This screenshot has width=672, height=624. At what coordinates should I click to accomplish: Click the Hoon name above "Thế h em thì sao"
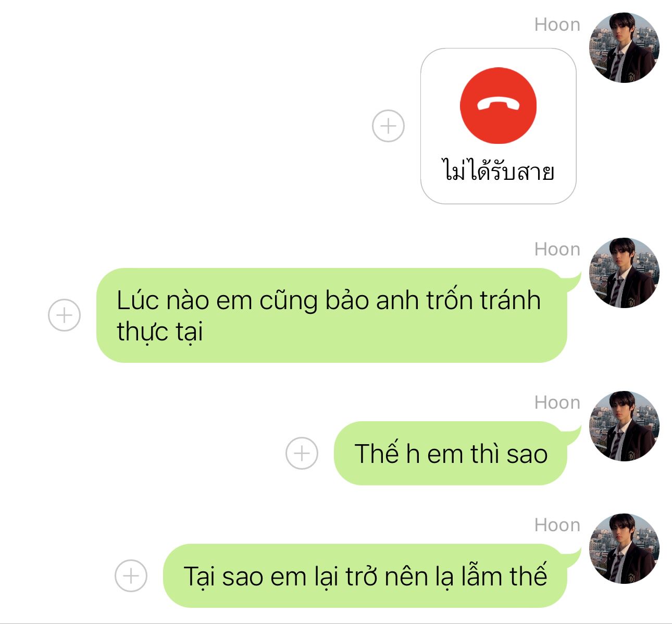557,402
